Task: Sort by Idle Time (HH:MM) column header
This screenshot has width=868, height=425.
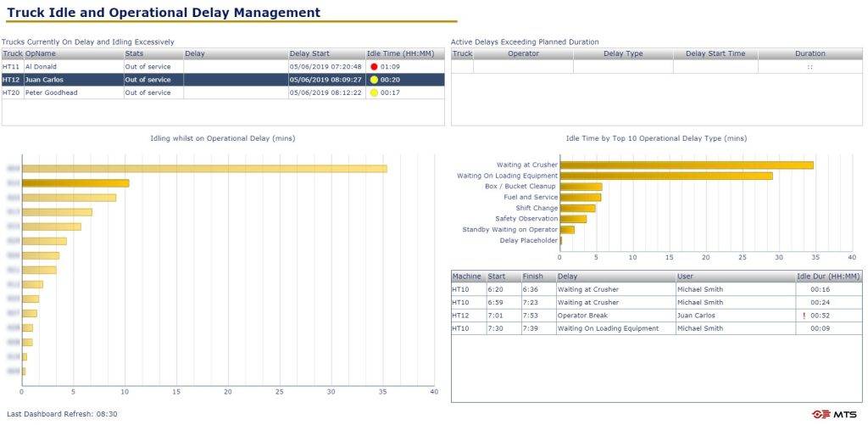Action: (404, 53)
